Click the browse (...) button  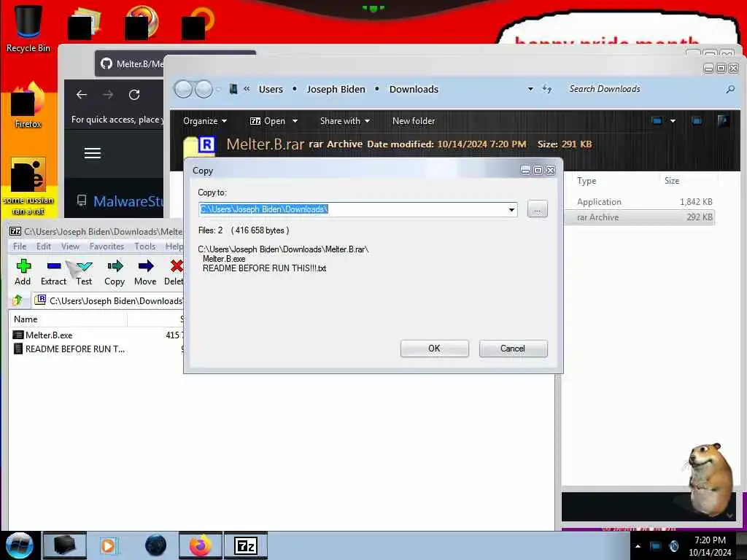pos(538,209)
